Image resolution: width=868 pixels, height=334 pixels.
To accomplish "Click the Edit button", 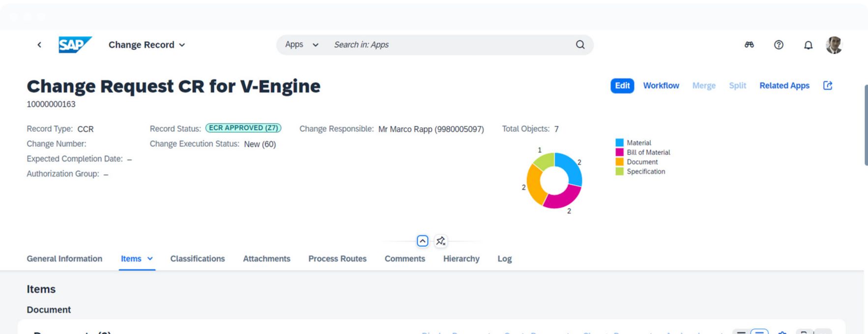I will click(622, 85).
